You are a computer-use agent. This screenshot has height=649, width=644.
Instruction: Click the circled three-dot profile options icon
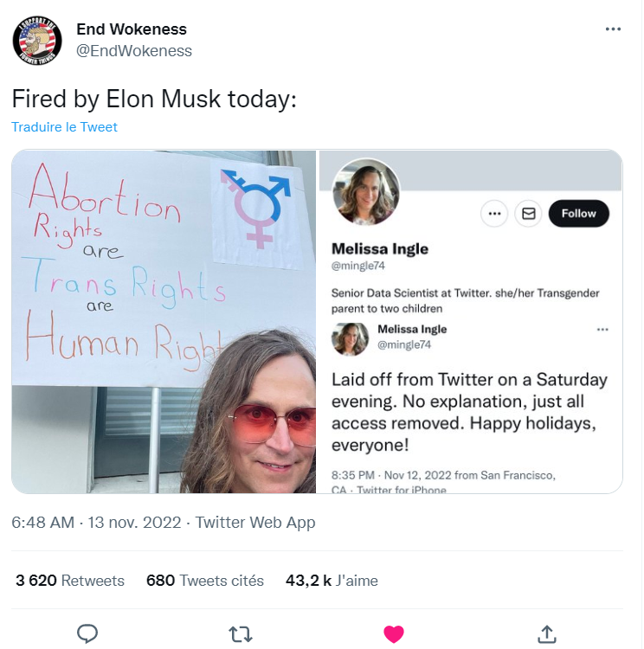click(494, 214)
